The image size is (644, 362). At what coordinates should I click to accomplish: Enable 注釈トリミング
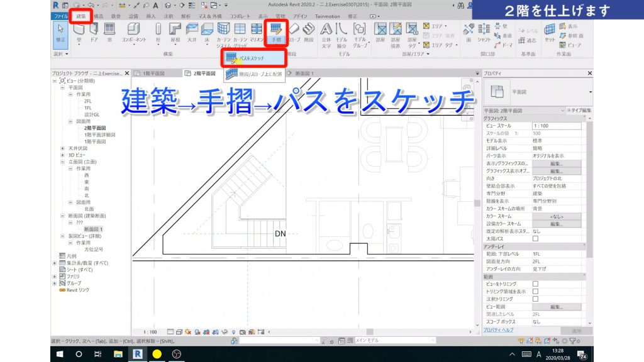pyautogui.click(x=536, y=298)
